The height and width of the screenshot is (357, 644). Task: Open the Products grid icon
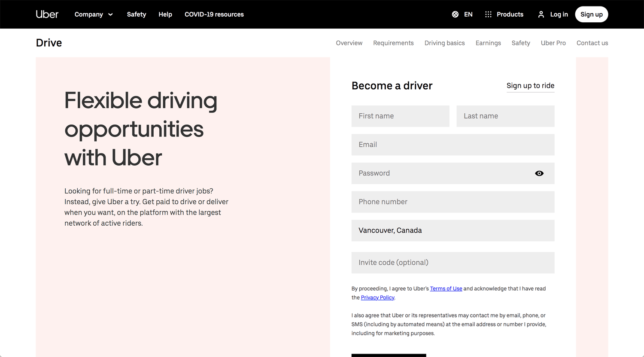pyautogui.click(x=488, y=14)
